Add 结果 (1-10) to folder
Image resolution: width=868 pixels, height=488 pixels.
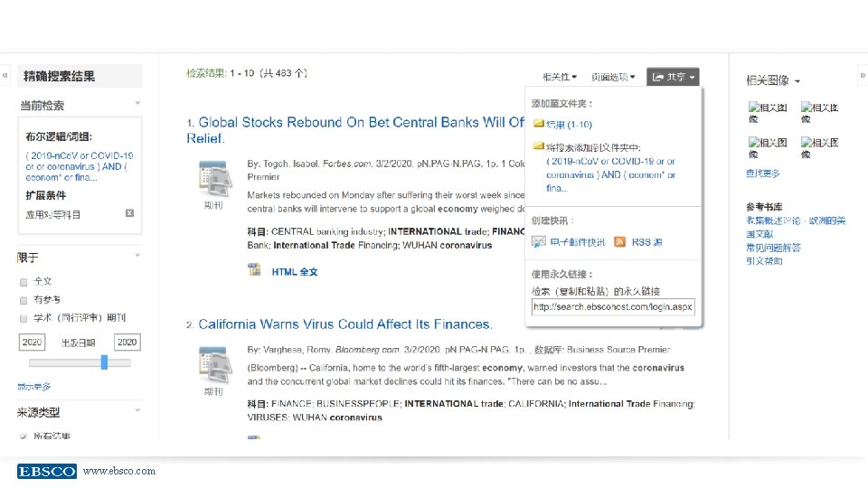coord(569,125)
